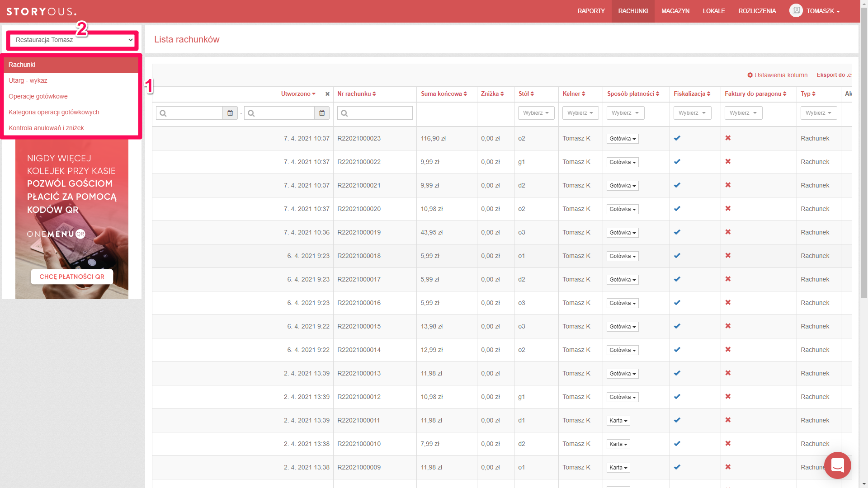Open Typ Wybierz filter dropdown
This screenshot has width=868, height=488.
(819, 113)
